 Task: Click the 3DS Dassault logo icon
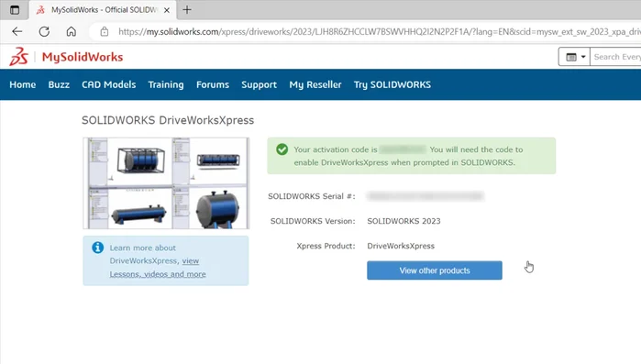[x=19, y=56]
